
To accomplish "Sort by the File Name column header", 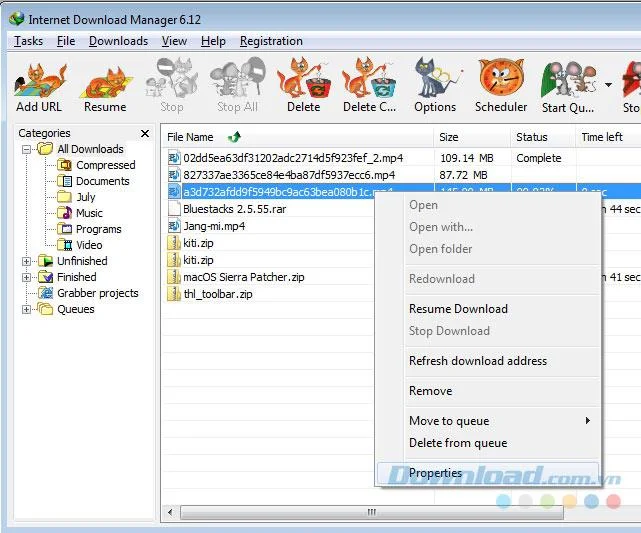I will pos(298,137).
